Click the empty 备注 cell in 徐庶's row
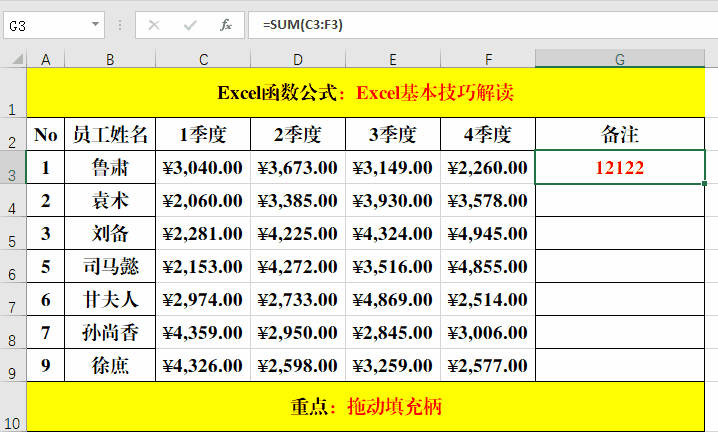718x432 pixels. pyautogui.click(x=620, y=365)
